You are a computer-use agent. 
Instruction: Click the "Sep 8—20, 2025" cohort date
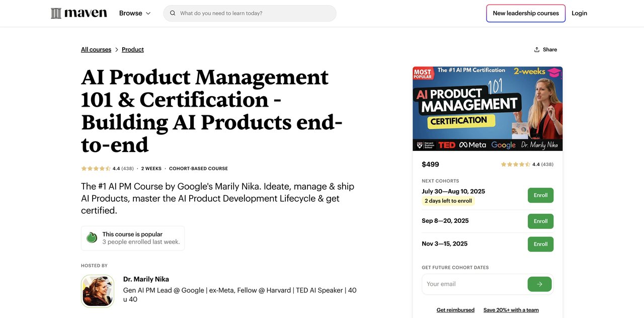tap(445, 221)
